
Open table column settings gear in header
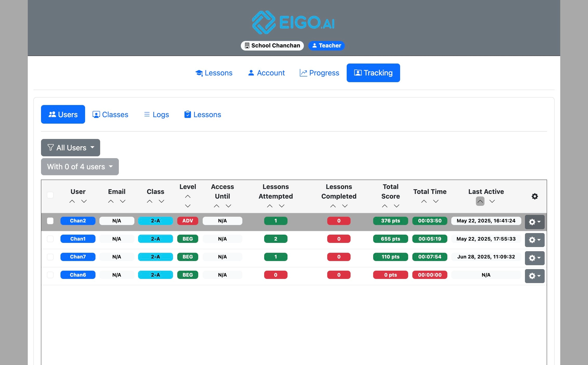pos(535,196)
